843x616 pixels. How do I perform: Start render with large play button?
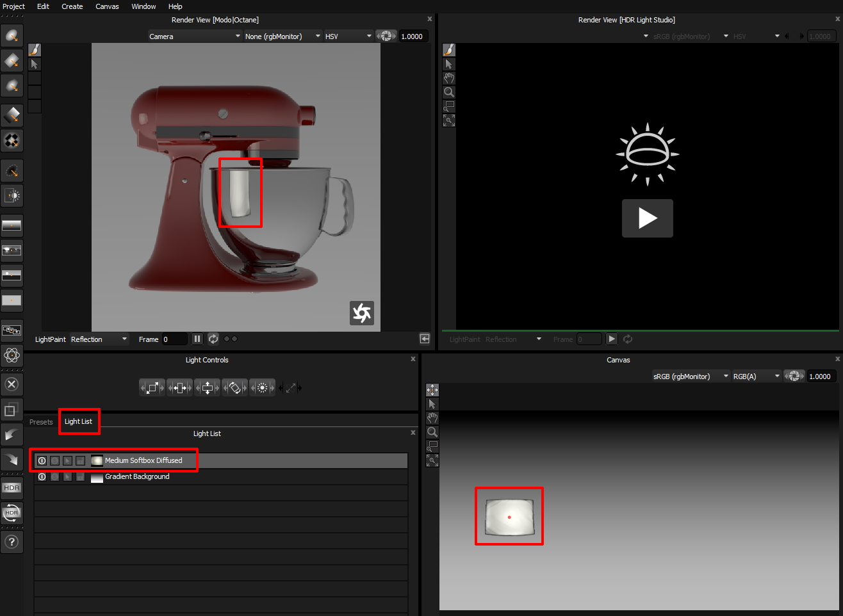click(x=647, y=218)
